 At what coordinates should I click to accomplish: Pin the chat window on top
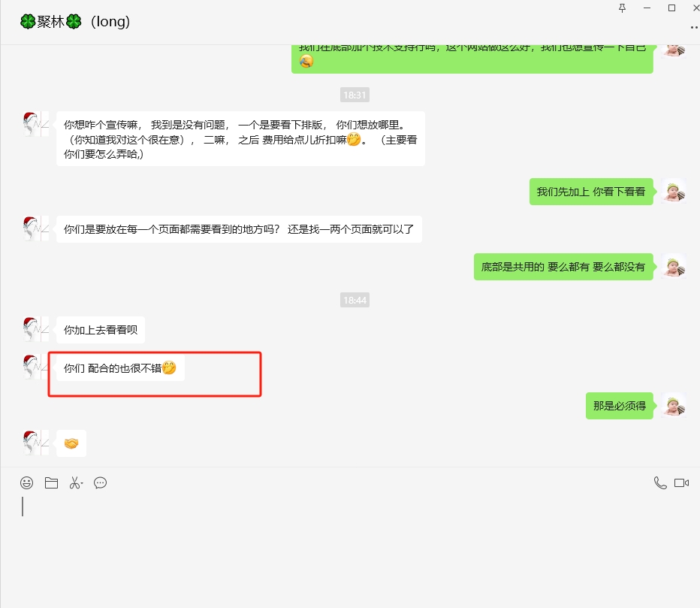pyautogui.click(x=623, y=8)
